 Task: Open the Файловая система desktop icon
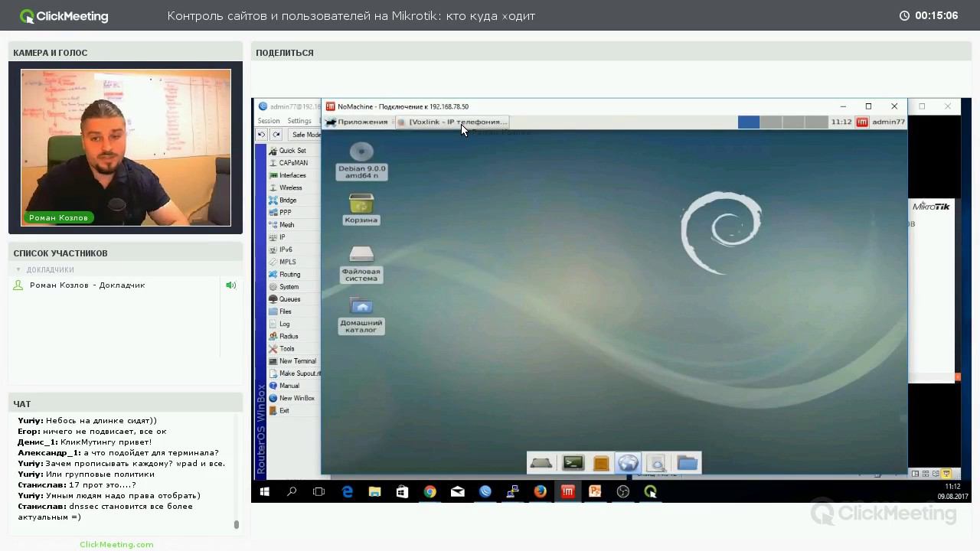361,263
